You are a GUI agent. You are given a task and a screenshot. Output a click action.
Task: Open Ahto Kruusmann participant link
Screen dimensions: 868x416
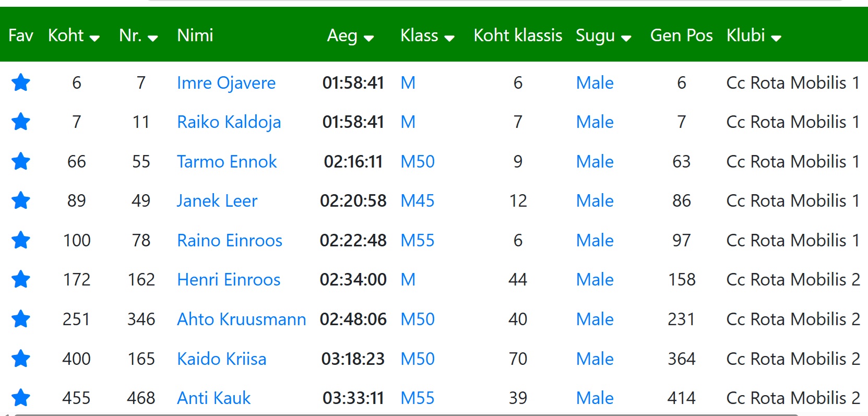tap(241, 319)
